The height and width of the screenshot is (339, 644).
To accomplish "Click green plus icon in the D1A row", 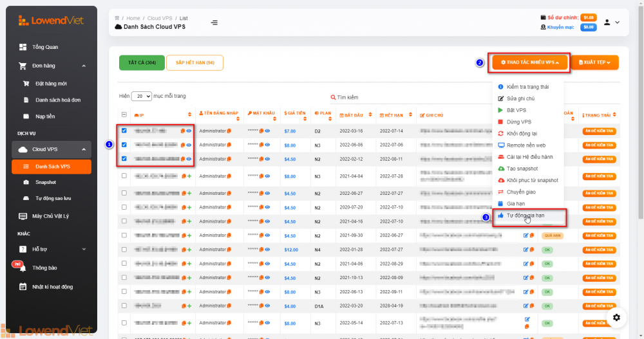I will click(x=189, y=306).
